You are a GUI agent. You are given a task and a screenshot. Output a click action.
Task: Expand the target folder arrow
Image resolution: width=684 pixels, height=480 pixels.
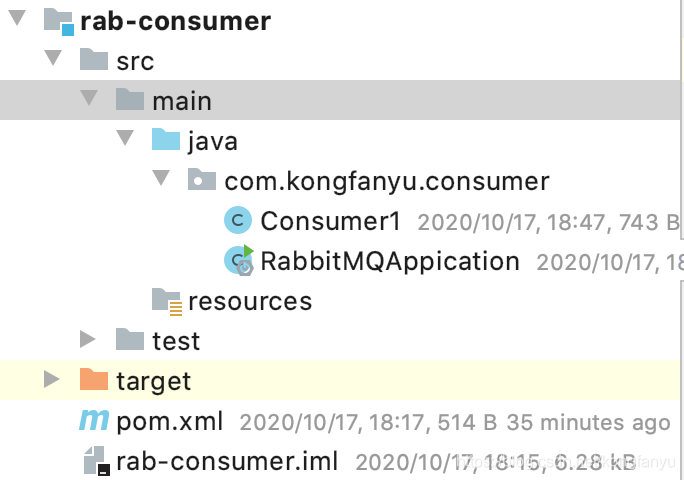coord(53,380)
